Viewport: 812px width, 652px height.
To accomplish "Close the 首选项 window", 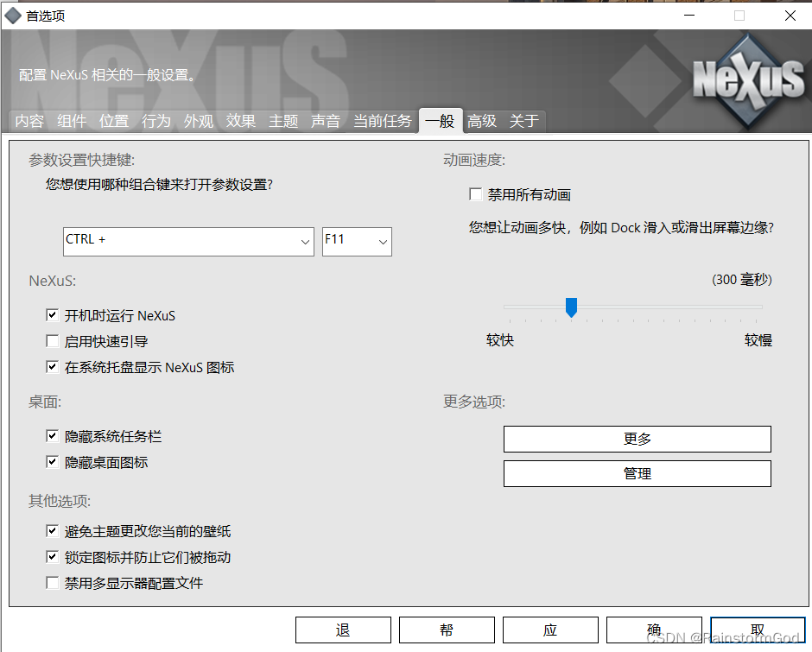I will (x=790, y=16).
